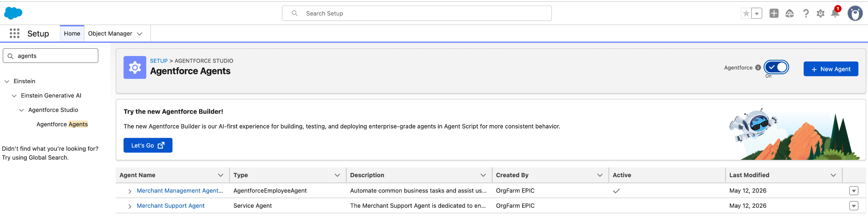This screenshot has height=223, width=868.
Task: Click the Active checkmark for Merchant Management Agent
Action: point(616,191)
